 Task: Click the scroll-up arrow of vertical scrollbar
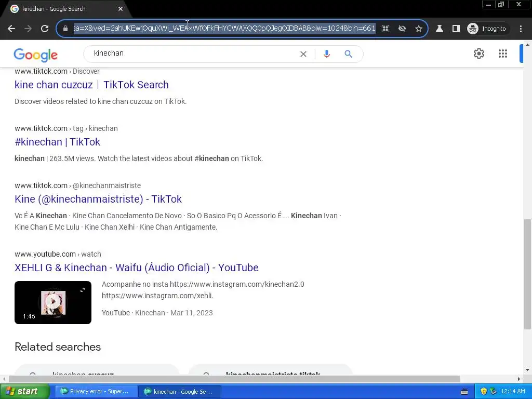(x=527, y=45)
